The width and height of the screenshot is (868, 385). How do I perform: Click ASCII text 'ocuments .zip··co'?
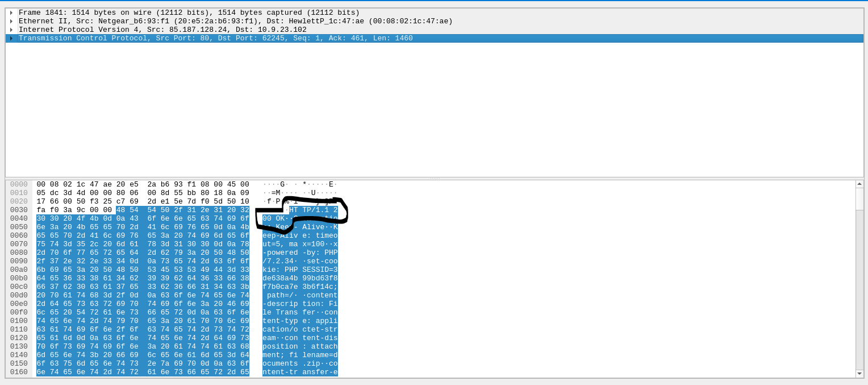tap(300, 363)
